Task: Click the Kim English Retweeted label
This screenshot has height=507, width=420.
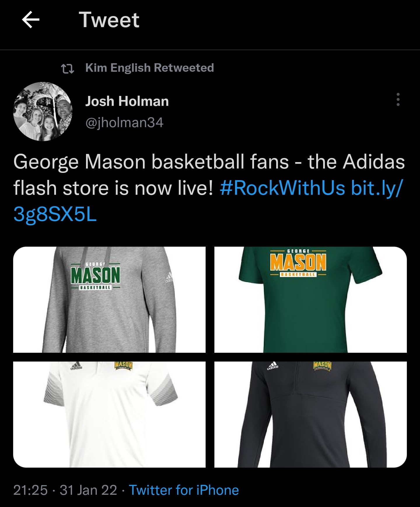Action: [150, 68]
